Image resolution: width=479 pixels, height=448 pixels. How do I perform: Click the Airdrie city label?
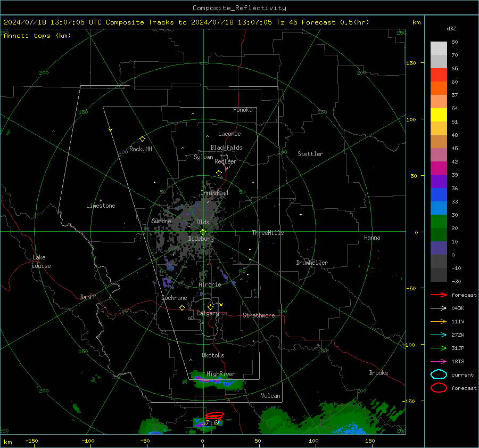point(210,284)
